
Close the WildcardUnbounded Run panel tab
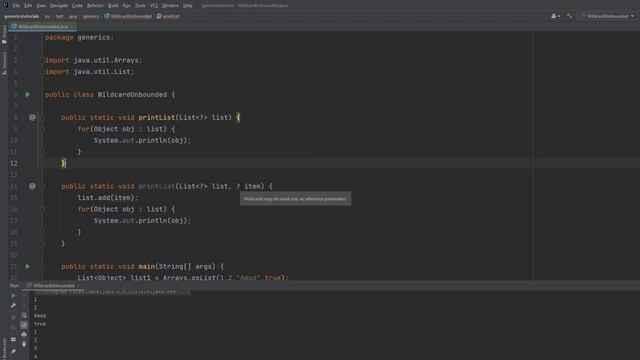pyautogui.click(x=78, y=285)
